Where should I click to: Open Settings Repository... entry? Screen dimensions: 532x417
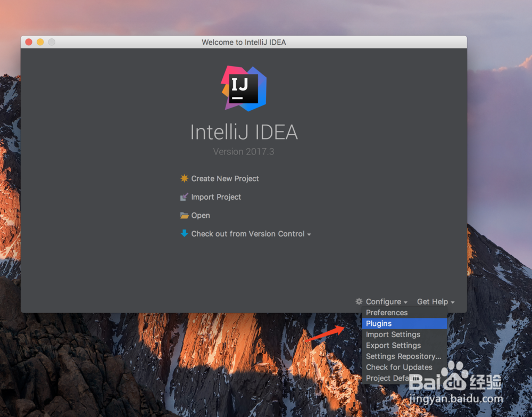click(404, 356)
